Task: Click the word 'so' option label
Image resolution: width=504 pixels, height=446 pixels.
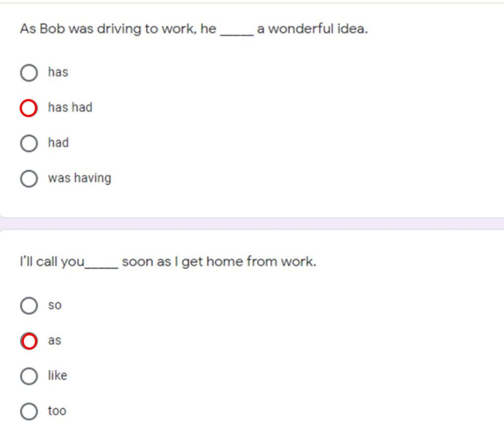Action: point(55,305)
